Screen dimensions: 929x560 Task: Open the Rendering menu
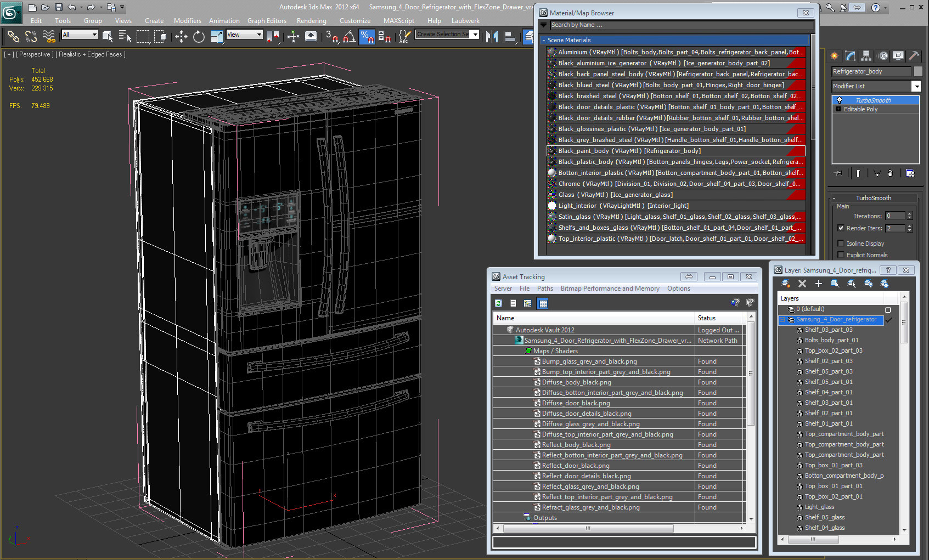click(x=312, y=21)
